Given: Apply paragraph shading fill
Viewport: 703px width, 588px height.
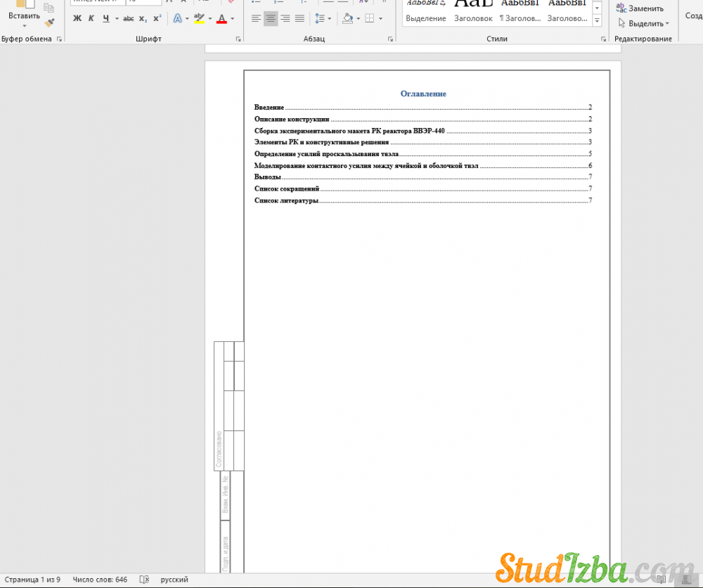Looking at the screenshot, I should pos(347,19).
